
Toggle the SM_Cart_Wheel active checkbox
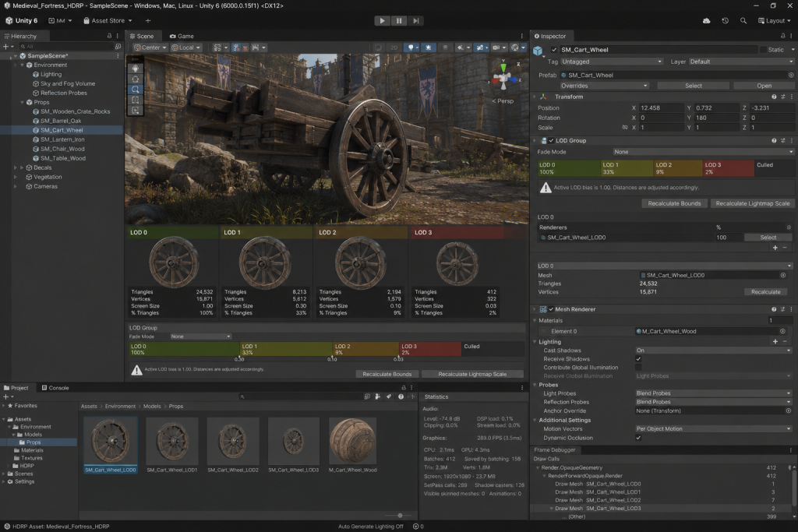(x=554, y=50)
